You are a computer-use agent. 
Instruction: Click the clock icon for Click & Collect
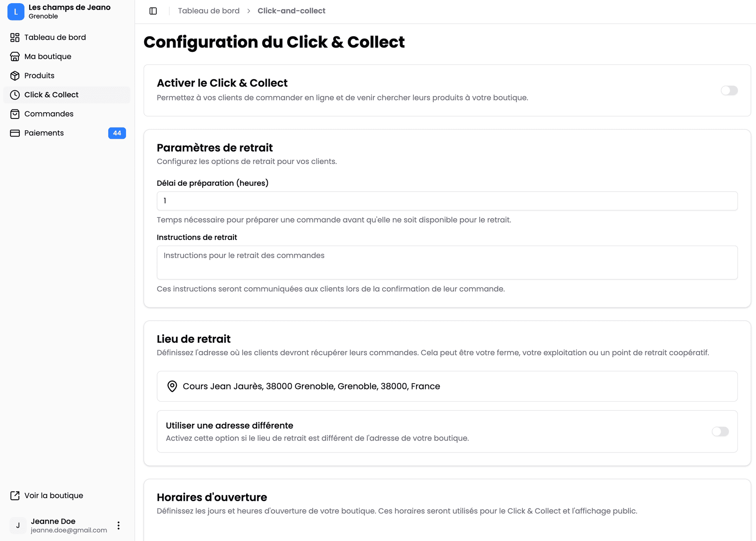(x=15, y=95)
